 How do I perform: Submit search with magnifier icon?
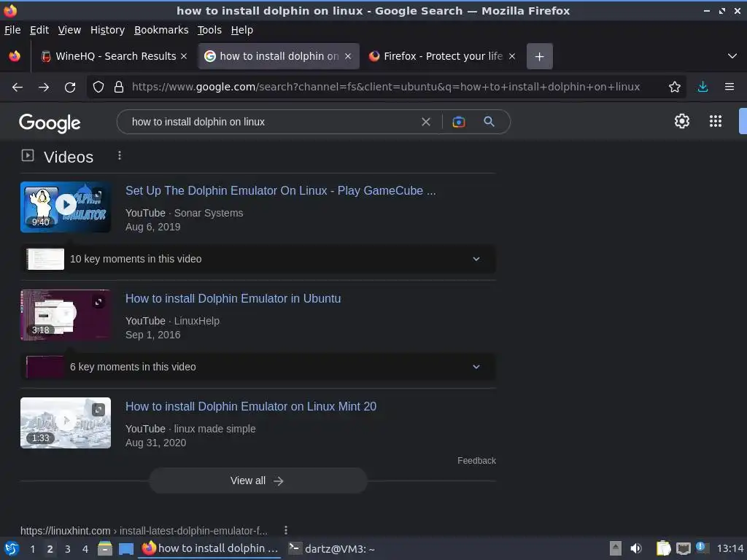489,122
